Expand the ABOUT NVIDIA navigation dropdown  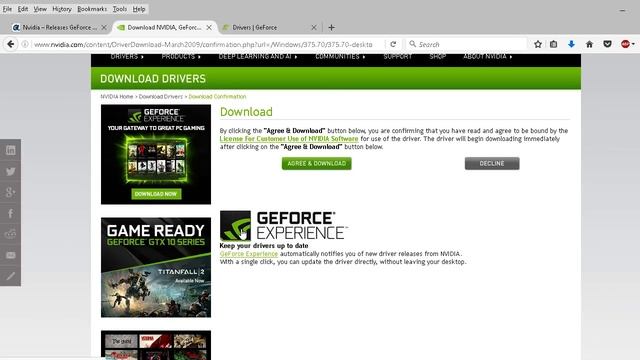(488, 57)
